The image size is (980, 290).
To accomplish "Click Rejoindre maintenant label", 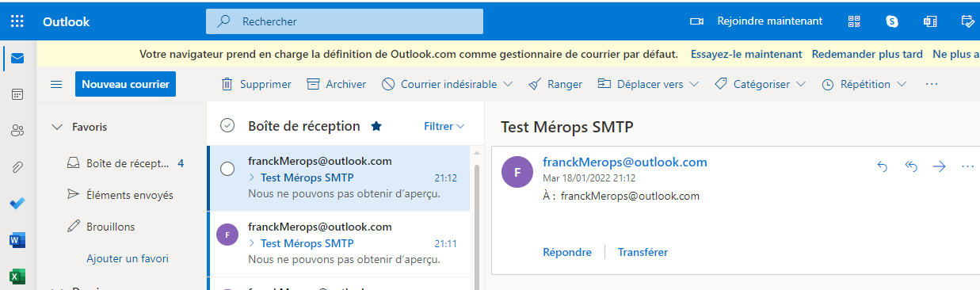I will (769, 21).
